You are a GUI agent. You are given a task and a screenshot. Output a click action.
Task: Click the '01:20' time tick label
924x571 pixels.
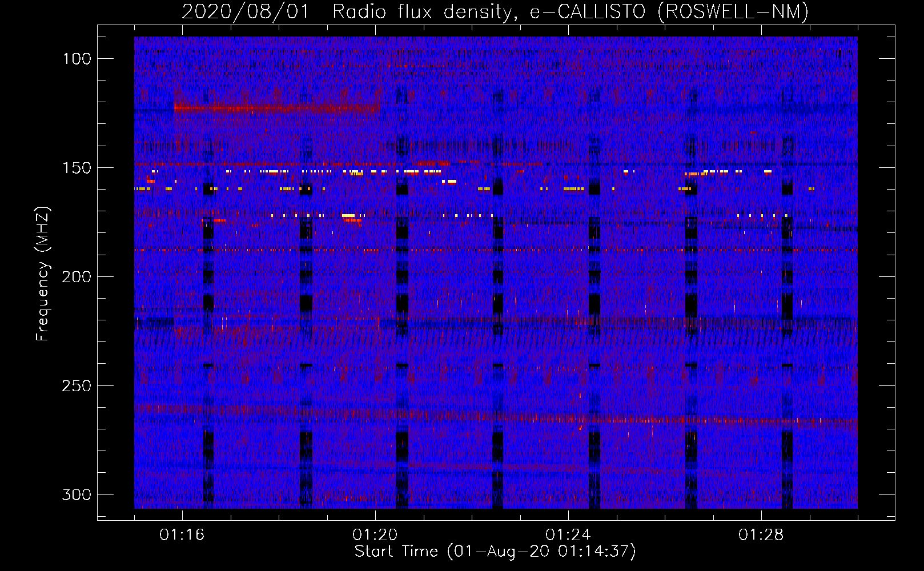coord(375,535)
